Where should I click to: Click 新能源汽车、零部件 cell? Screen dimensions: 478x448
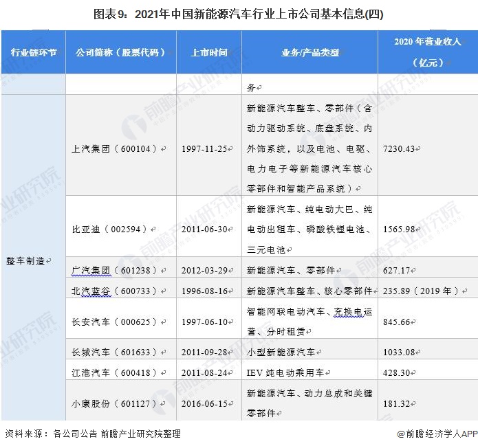pos(309,267)
